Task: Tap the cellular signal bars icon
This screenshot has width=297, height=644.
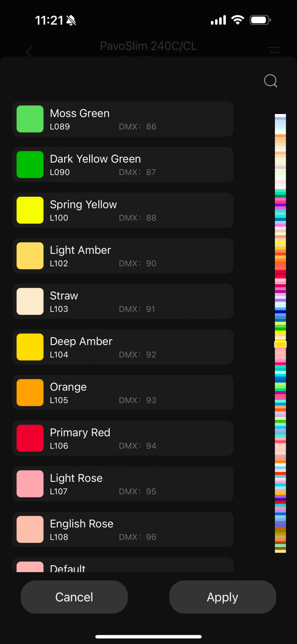Action: pos(218,20)
